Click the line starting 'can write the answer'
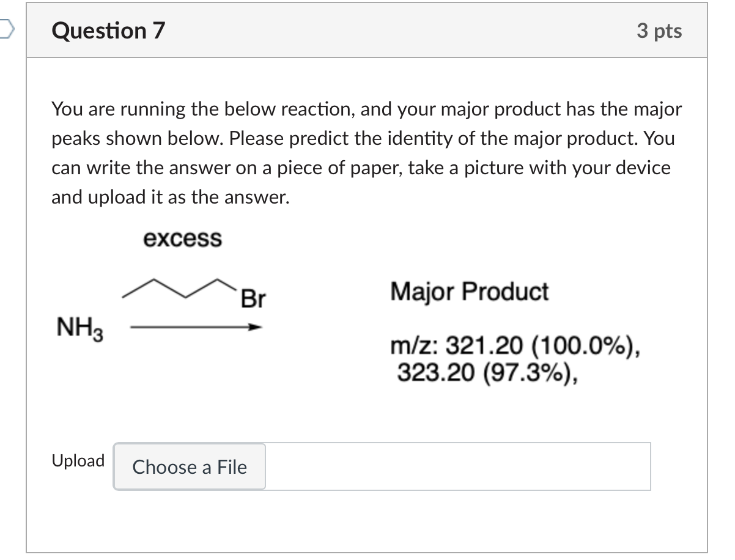This screenshot has width=735, height=560. point(361,168)
